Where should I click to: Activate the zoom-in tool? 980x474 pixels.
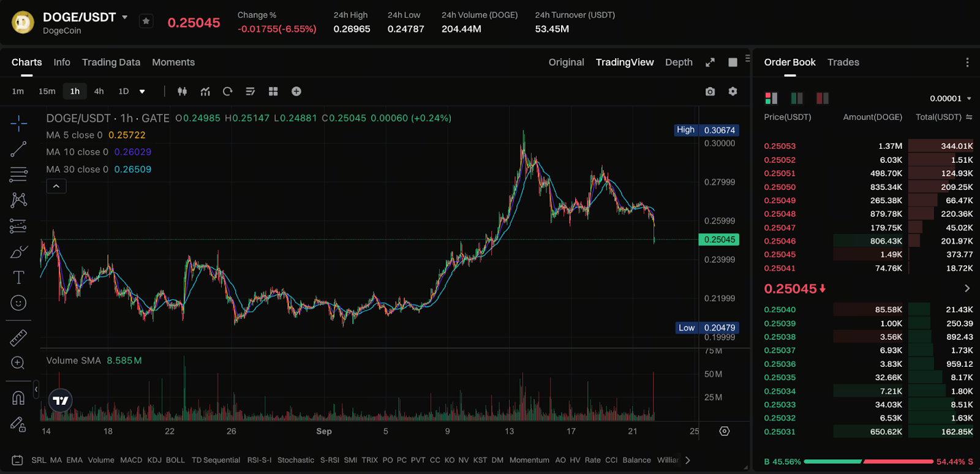[x=18, y=363]
